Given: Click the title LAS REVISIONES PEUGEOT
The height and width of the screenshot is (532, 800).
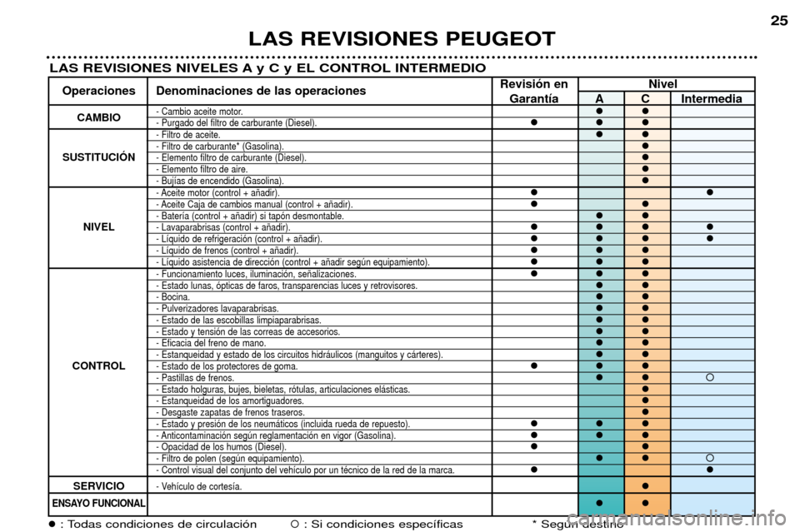Looking at the screenshot, I should click(402, 39).
